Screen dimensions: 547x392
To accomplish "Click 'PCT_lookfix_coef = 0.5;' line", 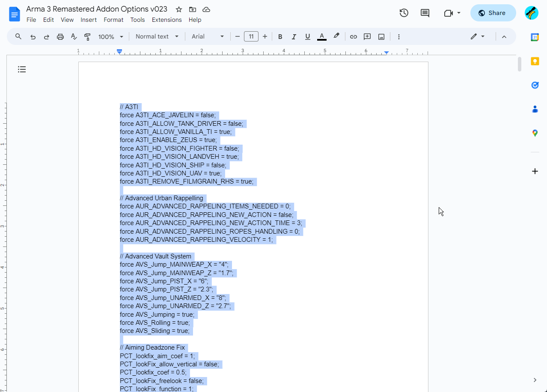I will [x=153, y=372].
